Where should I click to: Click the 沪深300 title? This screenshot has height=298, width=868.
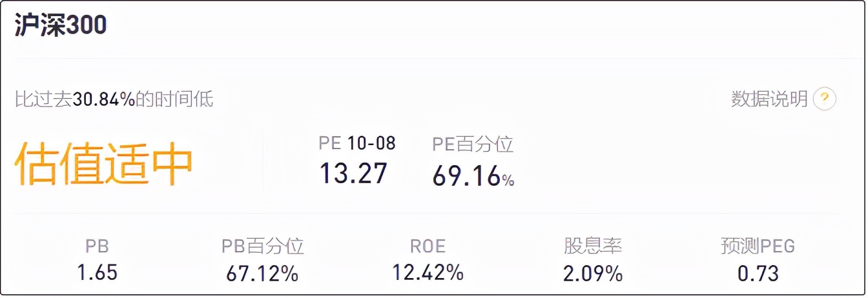click(x=61, y=26)
